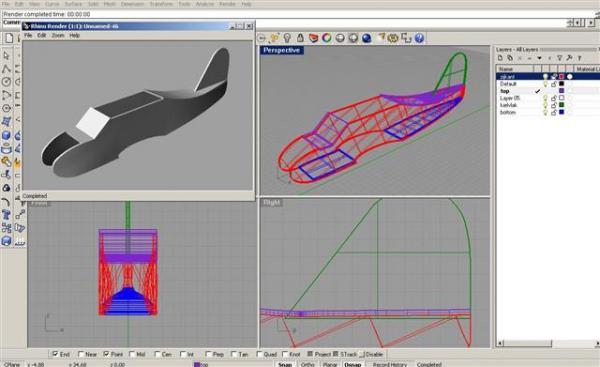The width and height of the screenshot is (600, 367).
Task: Click the blue question mark Help icon
Action: click(419, 38)
